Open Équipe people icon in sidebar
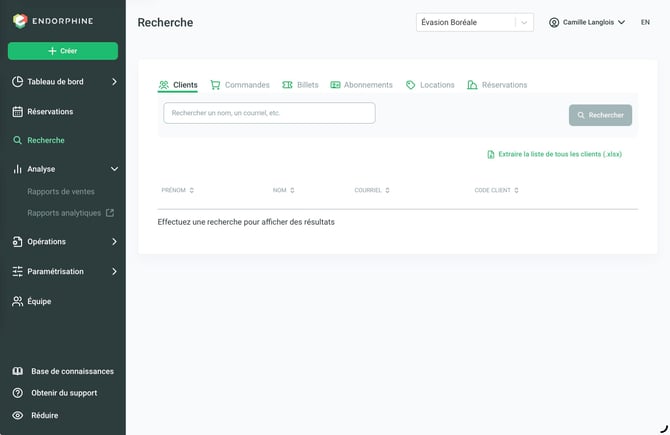 18,301
